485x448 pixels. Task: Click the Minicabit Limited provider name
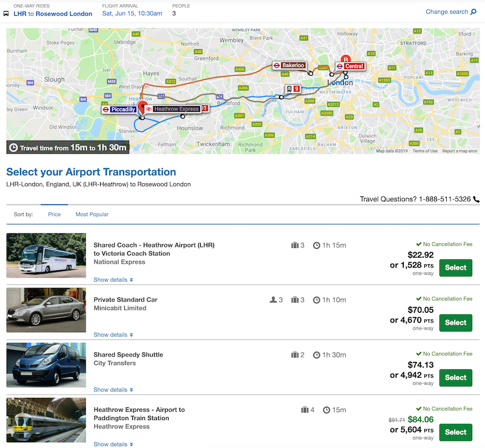[120, 308]
